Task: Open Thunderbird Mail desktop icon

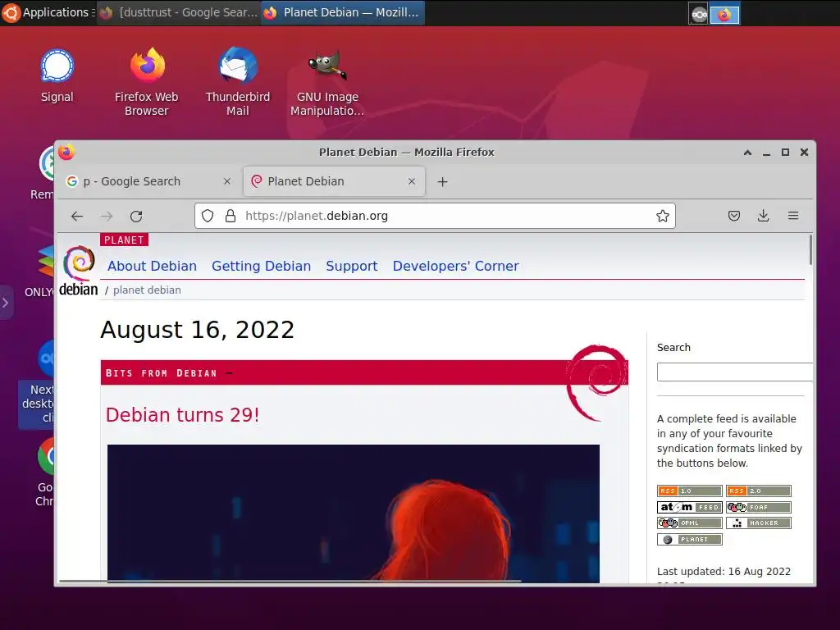Action: (238, 81)
